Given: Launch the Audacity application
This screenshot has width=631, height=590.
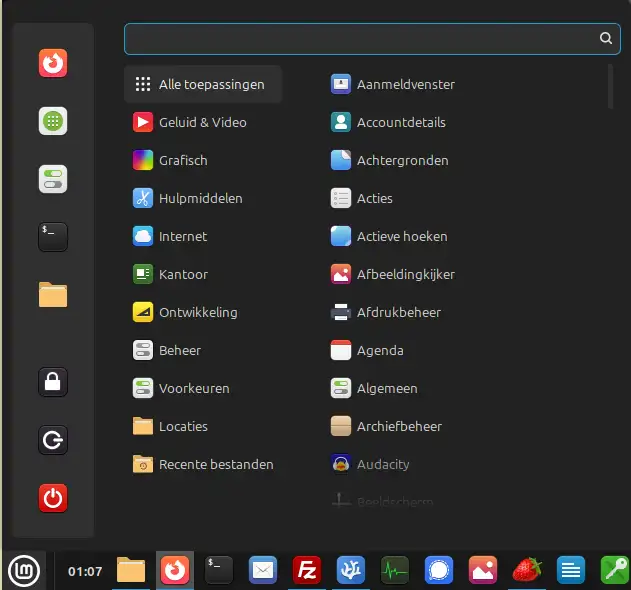Looking at the screenshot, I should coord(383,464).
